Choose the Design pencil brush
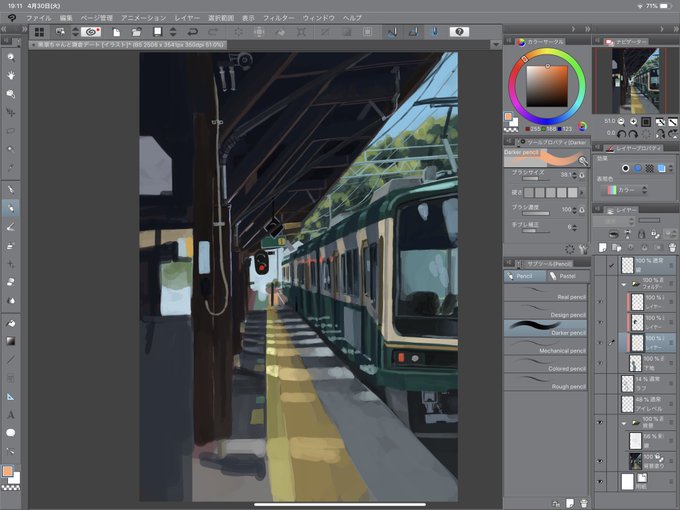The height and width of the screenshot is (510, 680). (546, 311)
